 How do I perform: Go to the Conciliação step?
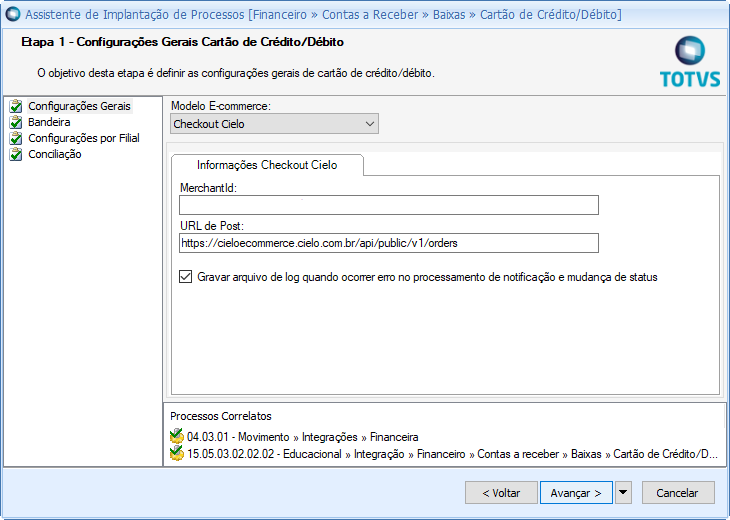[x=54, y=154]
